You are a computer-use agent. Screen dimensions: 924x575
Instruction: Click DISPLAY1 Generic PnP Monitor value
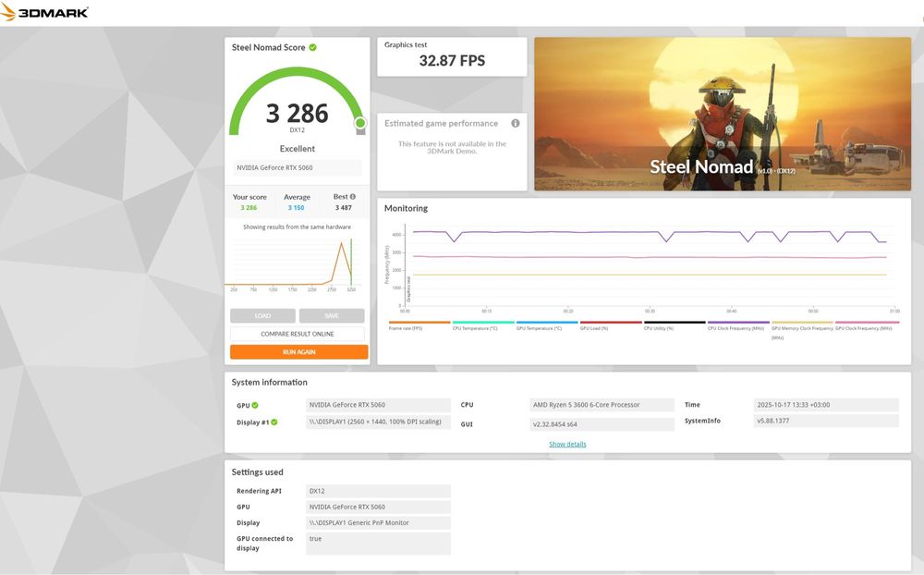pos(378,522)
